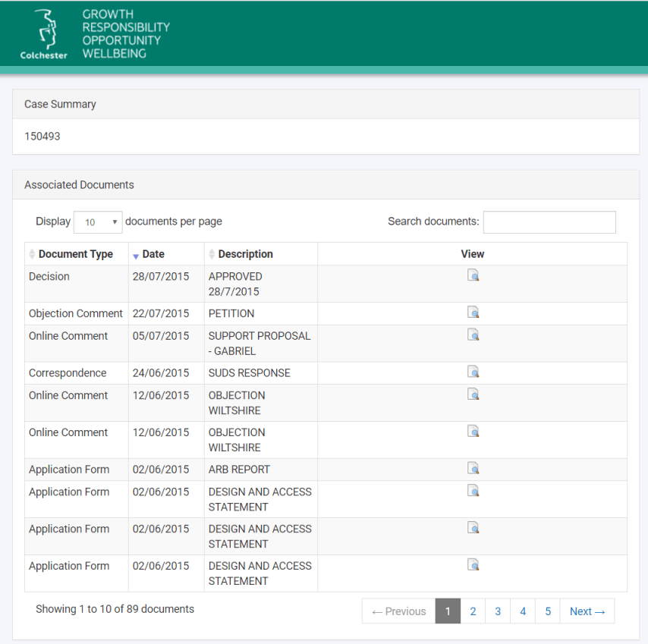The image size is (648, 644).
Task: View the last DESIGN AND ACCESS STATEMENT
Action: 473,564
